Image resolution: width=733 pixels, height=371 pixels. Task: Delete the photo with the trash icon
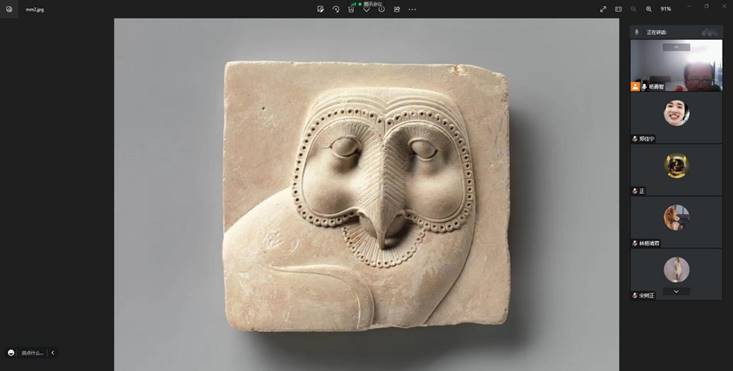(x=351, y=9)
